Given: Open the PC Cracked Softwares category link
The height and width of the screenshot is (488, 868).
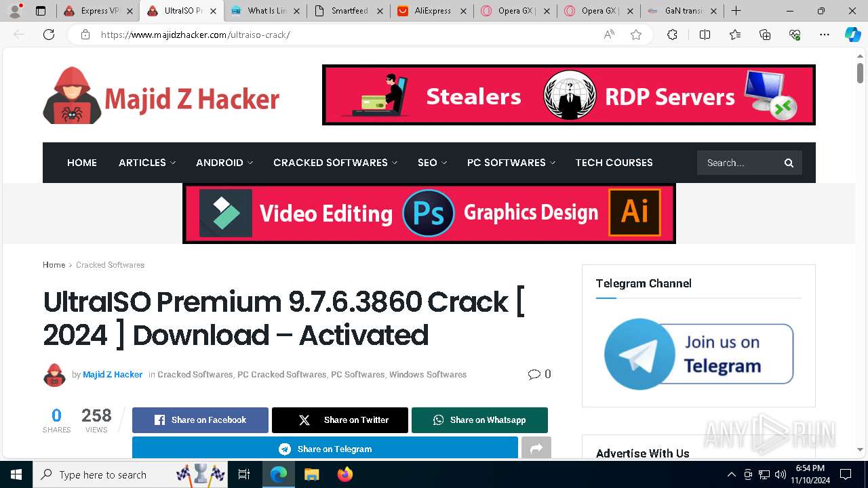Looking at the screenshot, I should pyautogui.click(x=281, y=374).
